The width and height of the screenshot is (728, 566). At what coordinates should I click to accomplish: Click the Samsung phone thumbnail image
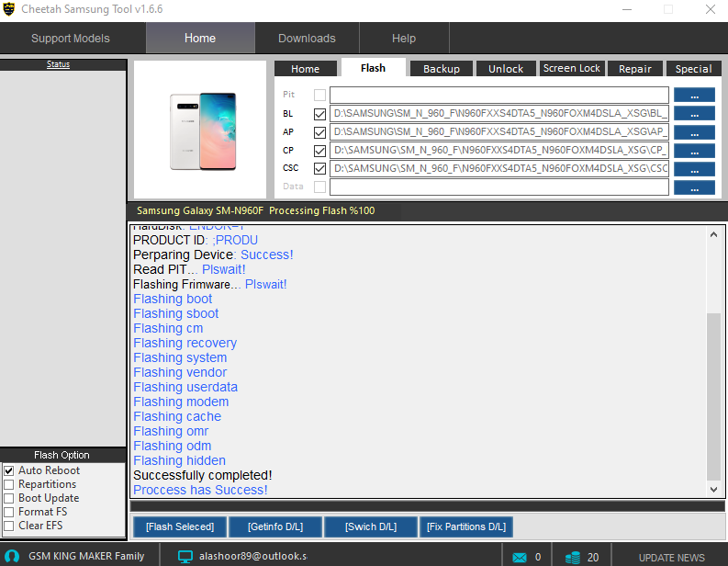point(203,131)
